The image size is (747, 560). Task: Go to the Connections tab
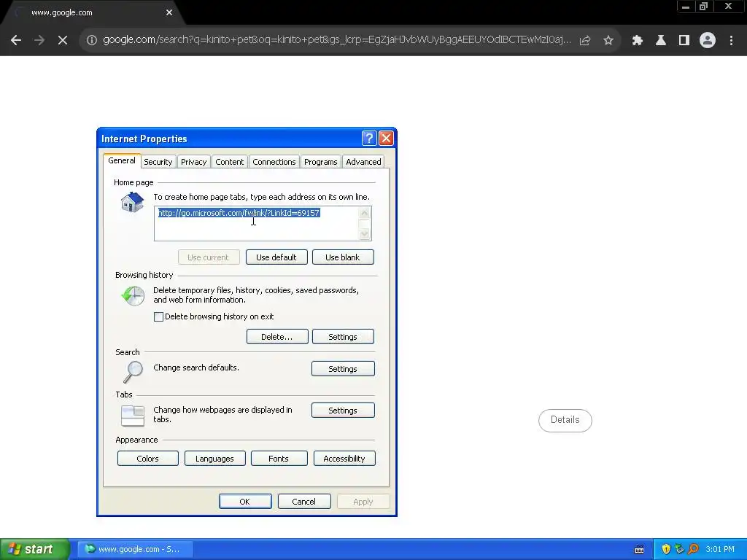(x=274, y=162)
